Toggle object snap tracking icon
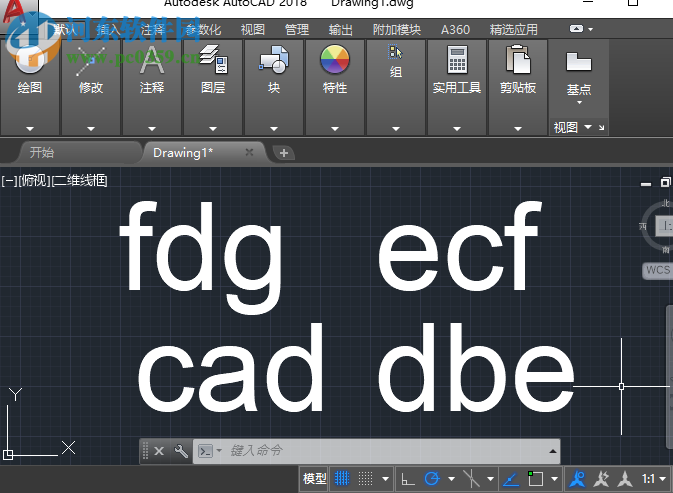This screenshot has height=493, width=673. click(x=511, y=478)
